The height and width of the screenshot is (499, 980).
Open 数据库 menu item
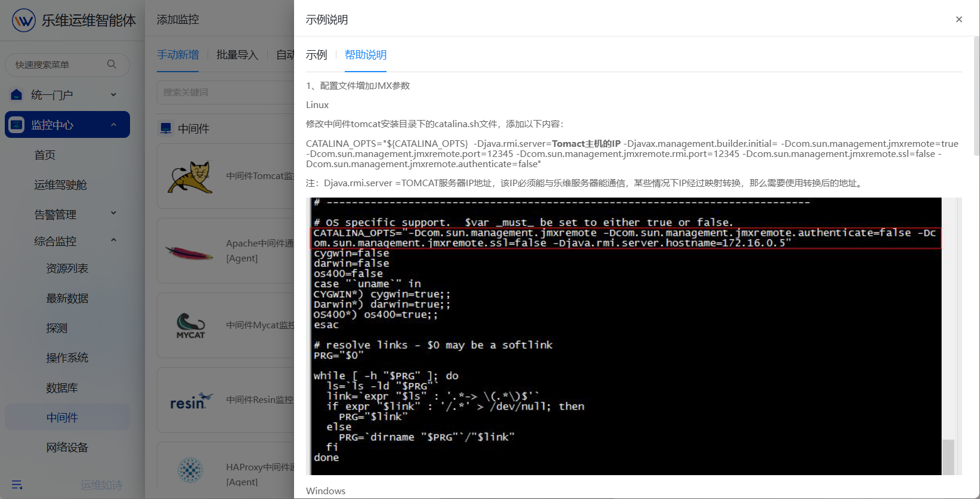click(62, 388)
